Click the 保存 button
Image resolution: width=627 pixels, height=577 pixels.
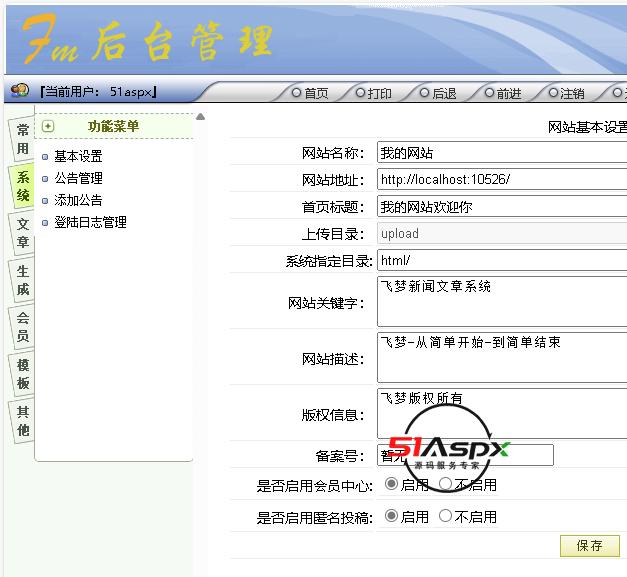pyautogui.click(x=590, y=545)
